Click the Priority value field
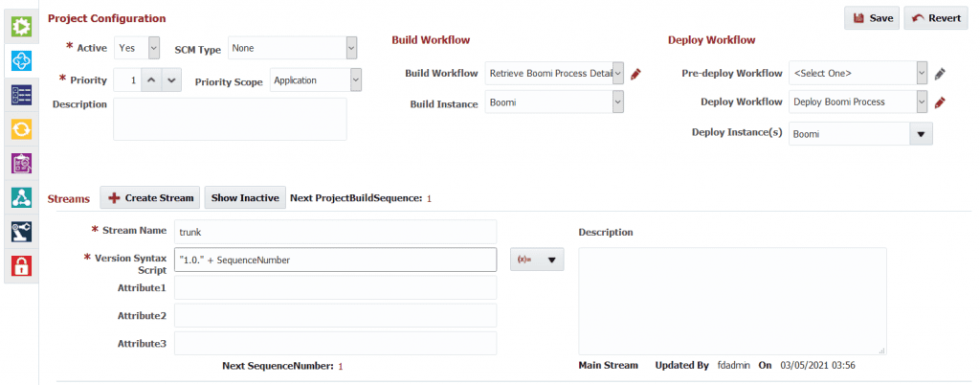 point(127,80)
